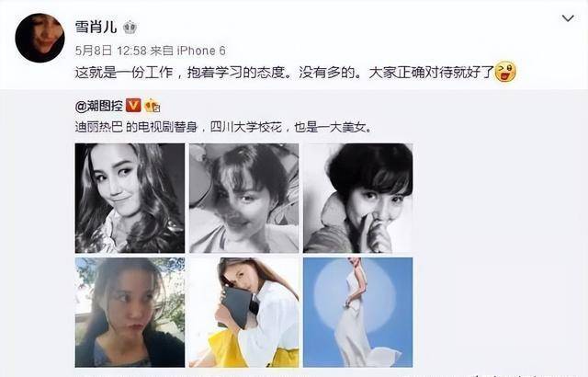Open the third photo with hand over mouth
Viewport: 588px width, 377px height.
(358, 198)
